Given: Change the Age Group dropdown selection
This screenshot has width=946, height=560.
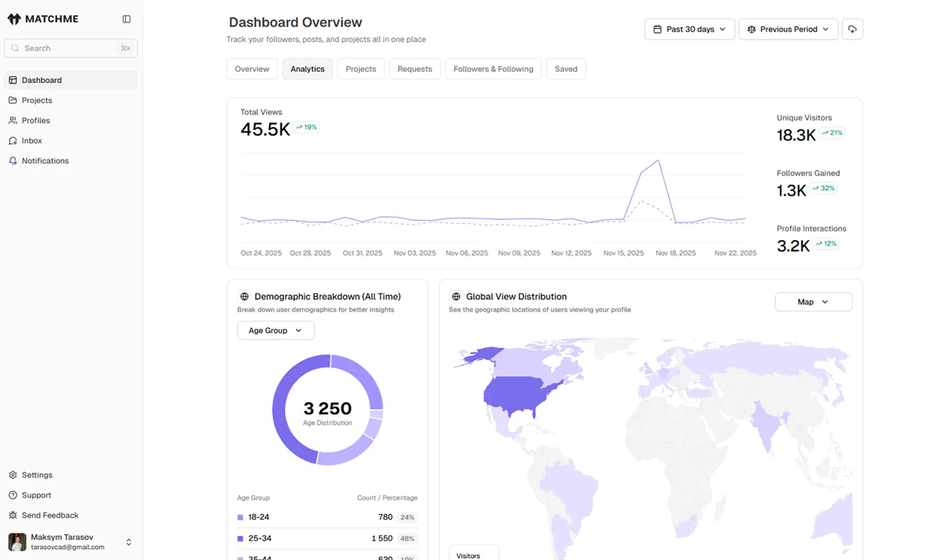Looking at the screenshot, I should (275, 330).
